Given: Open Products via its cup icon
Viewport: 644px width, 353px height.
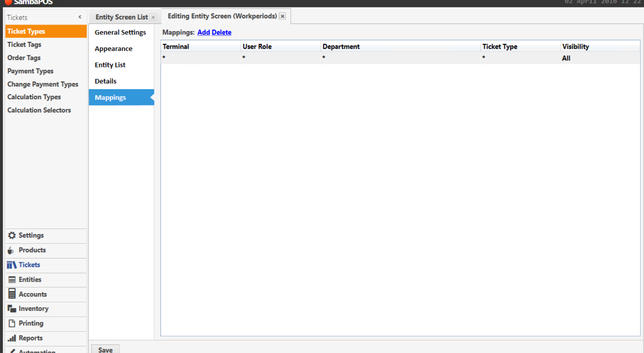Looking at the screenshot, I should pos(11,250).
